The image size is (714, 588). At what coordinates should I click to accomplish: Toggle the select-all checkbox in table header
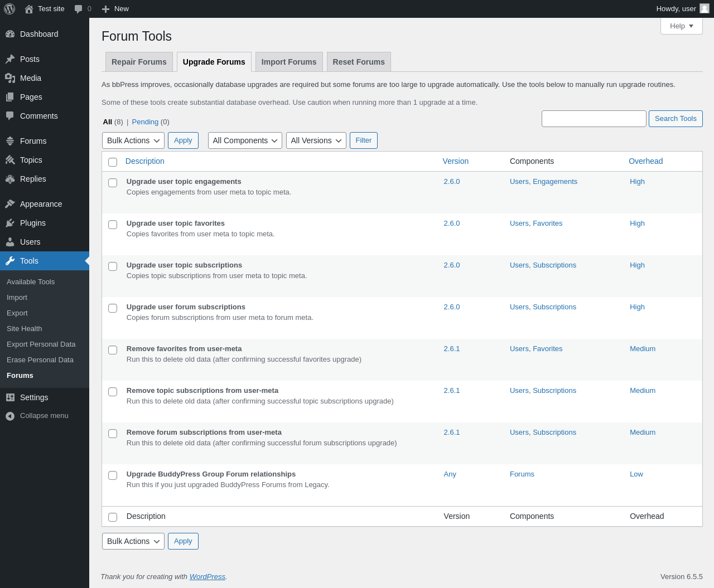(x=113, y=162)
